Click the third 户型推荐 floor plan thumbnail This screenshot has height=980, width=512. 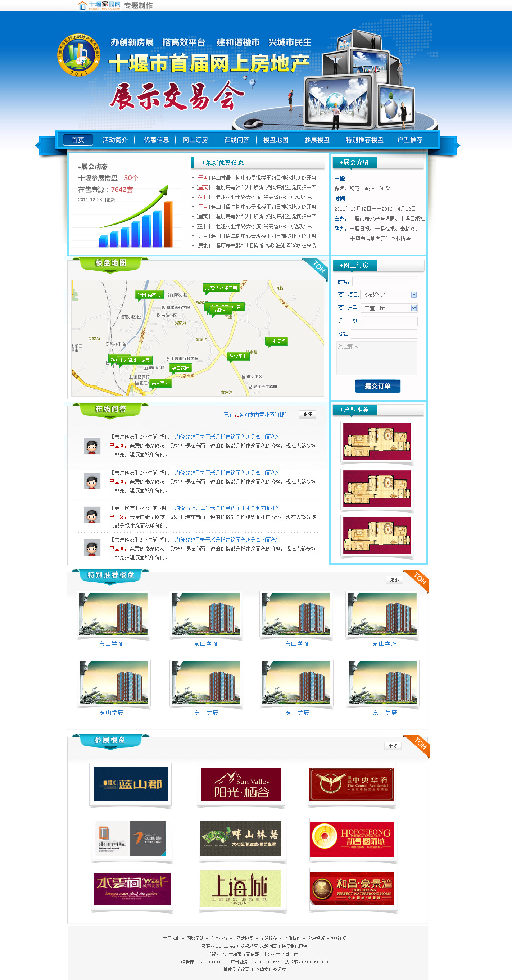click(x=377, y=535)
